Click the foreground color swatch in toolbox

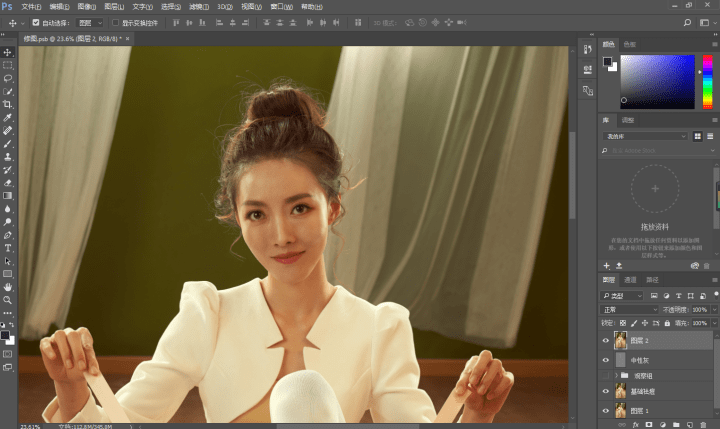coord(5,335)
